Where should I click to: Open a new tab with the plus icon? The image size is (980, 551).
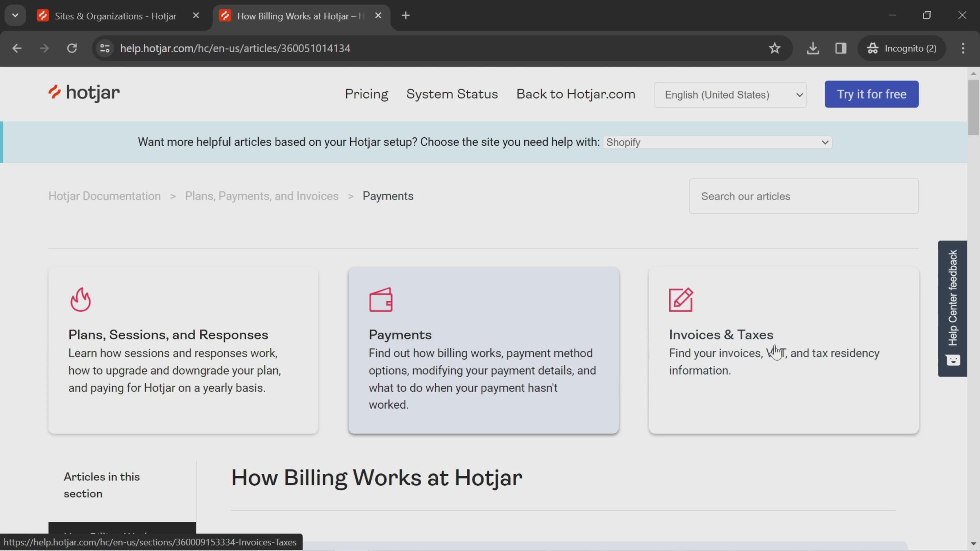click(406, 16)
